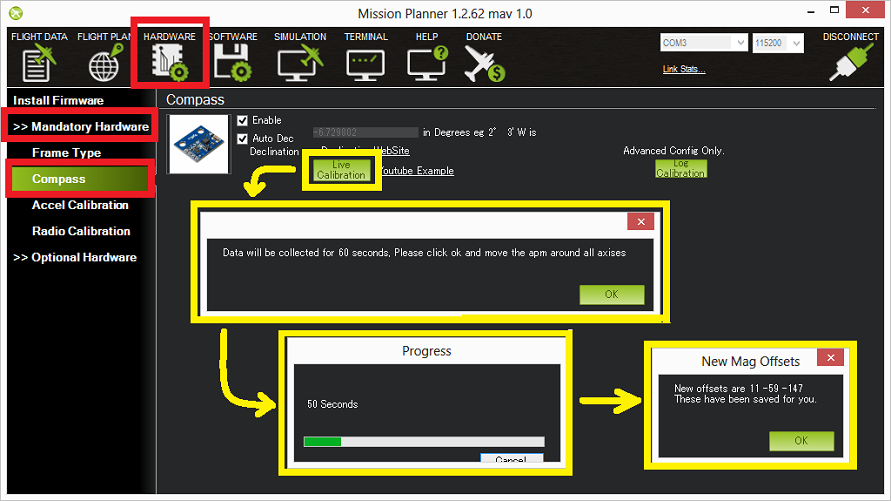Click the Disconnect plug icon
This screenshot has height=501, width=891.
coord(851,62)
